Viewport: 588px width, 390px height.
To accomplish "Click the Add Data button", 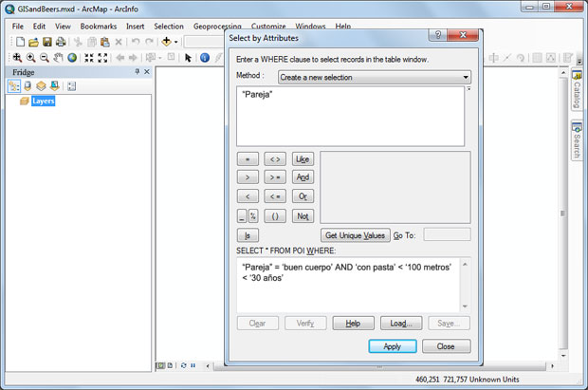I will point(167,42).
